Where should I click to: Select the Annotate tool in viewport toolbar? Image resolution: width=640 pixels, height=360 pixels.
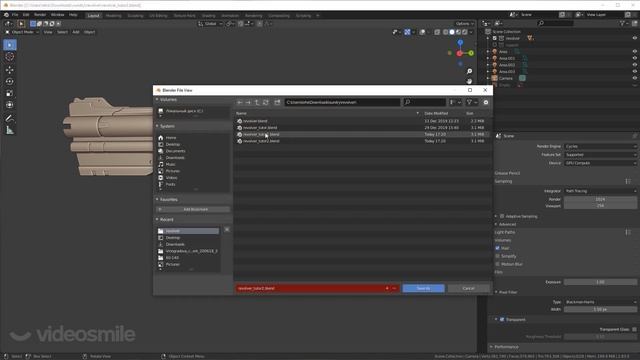[x=10, y=118]
